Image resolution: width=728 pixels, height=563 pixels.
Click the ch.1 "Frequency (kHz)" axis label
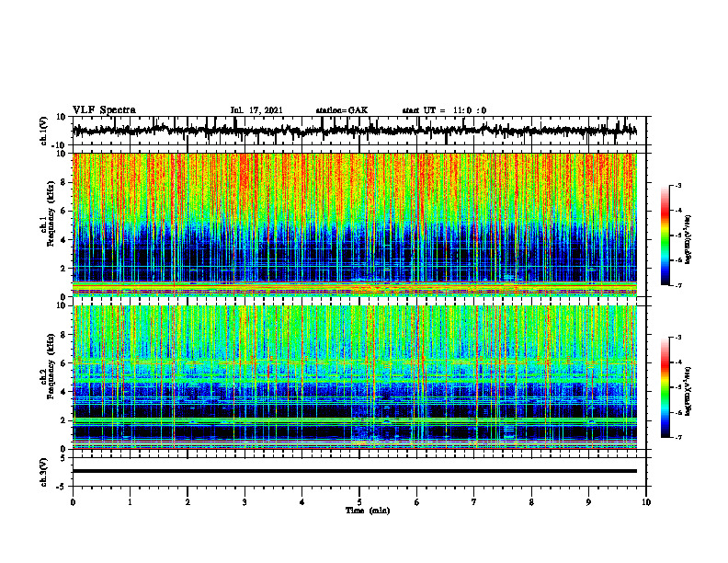pyautogui.click(x=51, y=213)
